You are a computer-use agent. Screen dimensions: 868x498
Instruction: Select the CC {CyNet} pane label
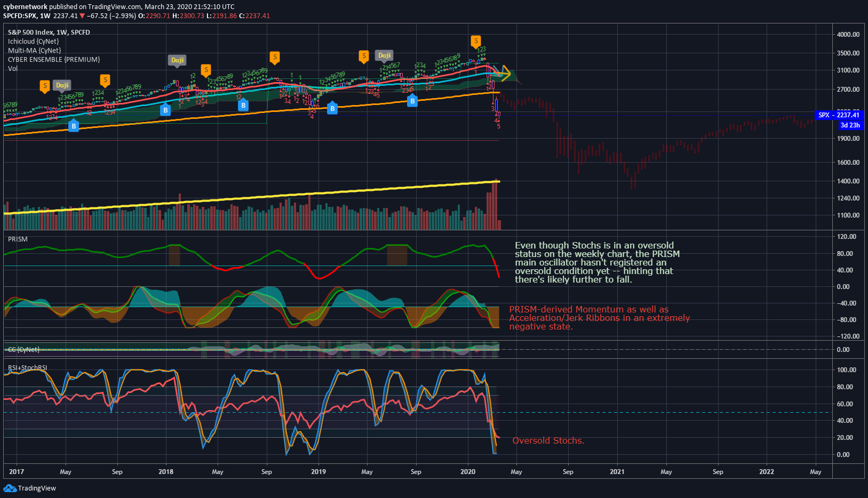(x=23, y=350)
